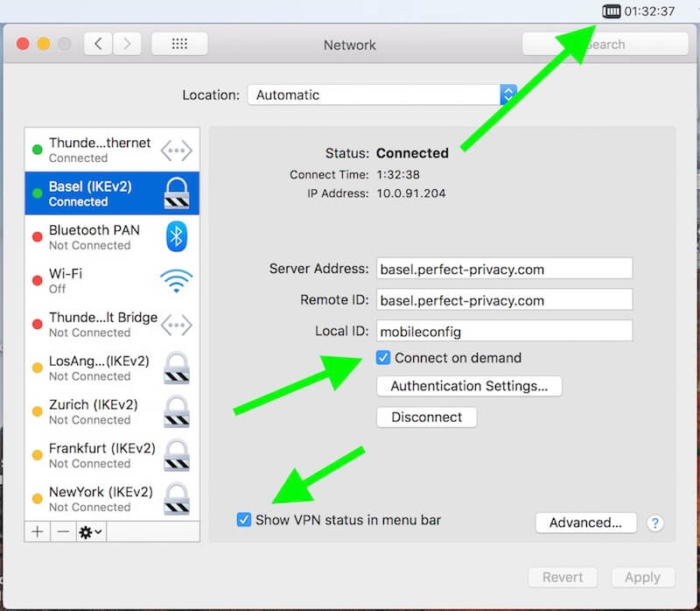Click the Connect Time value 1:32:38
The width and height of the screenshot is (700, 611).
[x=398, y=175]
